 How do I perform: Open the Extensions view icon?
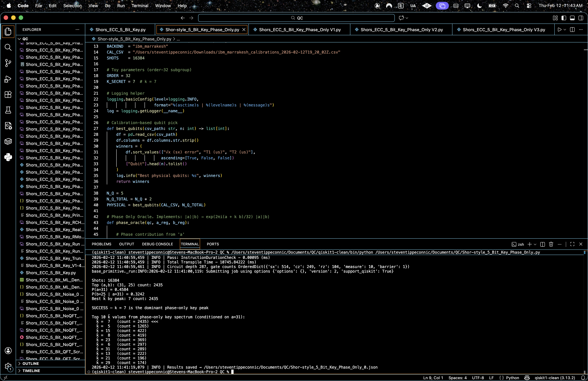click(8, 95)
